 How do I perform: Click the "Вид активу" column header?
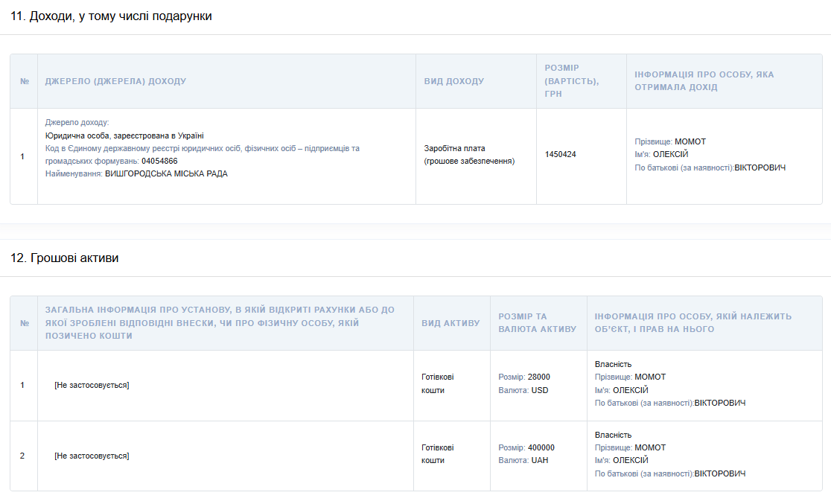[450, 323]
